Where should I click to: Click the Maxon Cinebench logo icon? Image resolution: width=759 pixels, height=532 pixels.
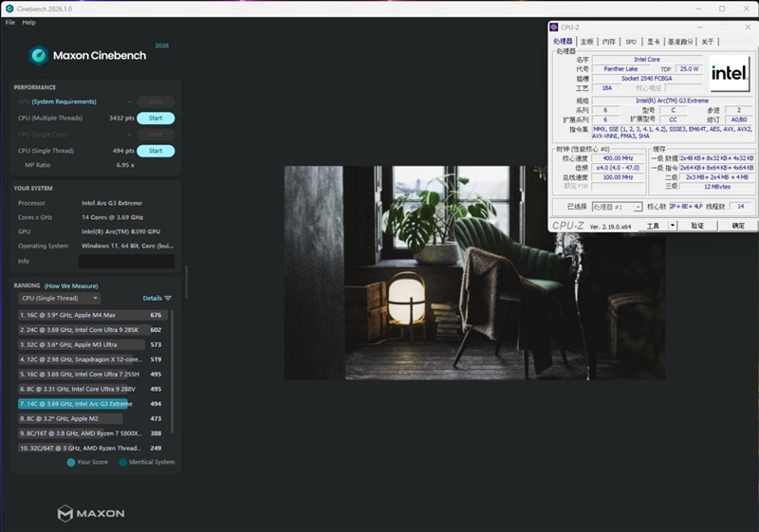click(x=39, y=55)
